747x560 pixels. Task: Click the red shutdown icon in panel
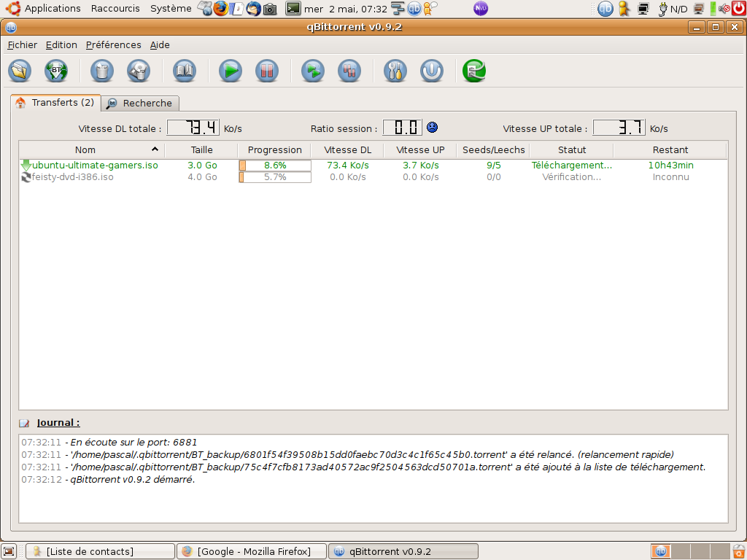[x=738, y=9]
